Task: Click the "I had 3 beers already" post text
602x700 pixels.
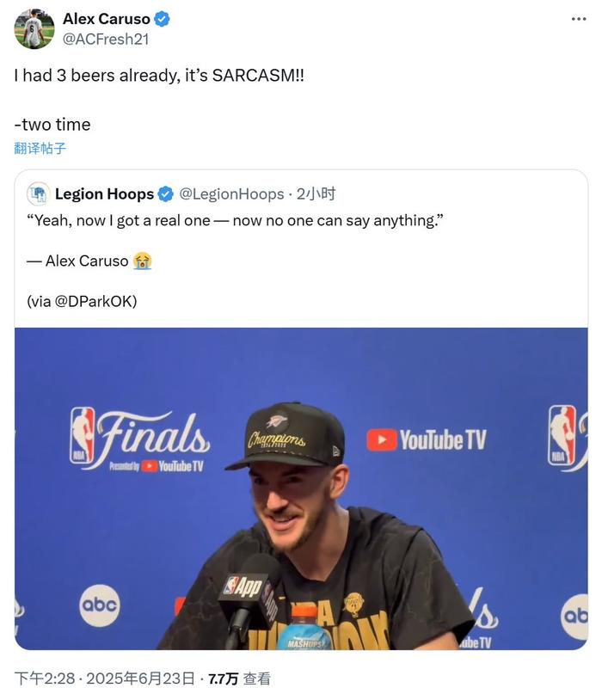Action: [159, 76]
